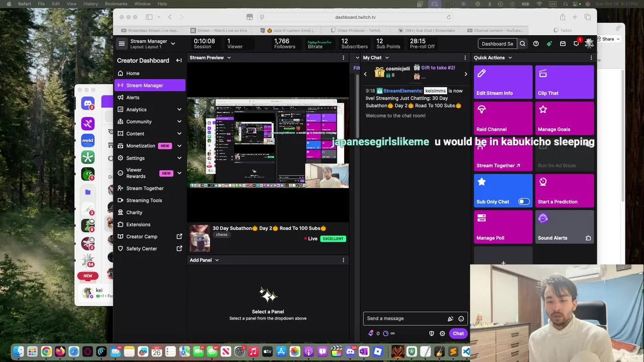The height and width of the screenshot is (362, 644).
Task: Click the green sparkle icon in top bar
Action: (x=549, y=44)
